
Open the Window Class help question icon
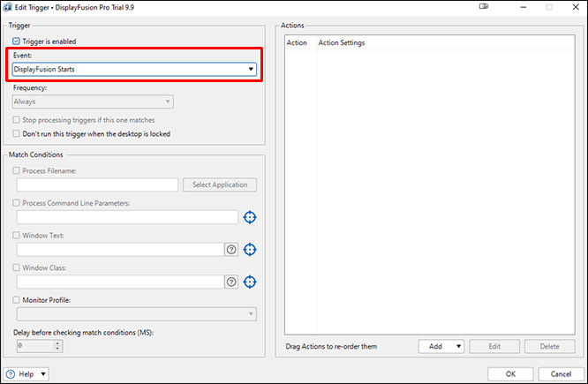(x=231, y=282)
